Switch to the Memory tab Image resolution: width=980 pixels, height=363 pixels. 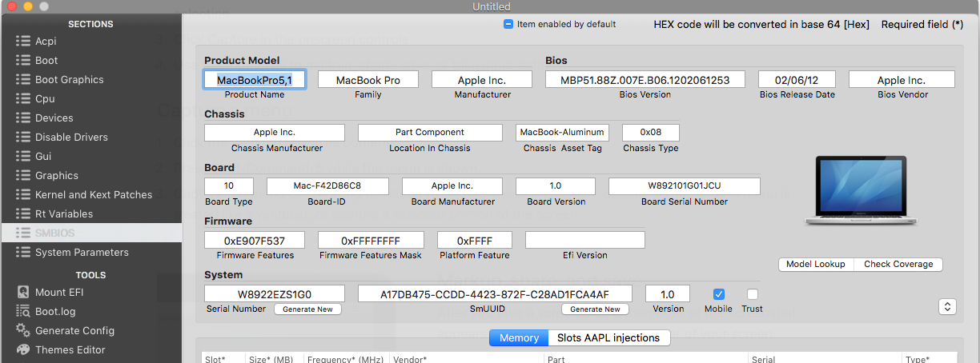coord(519,337)
